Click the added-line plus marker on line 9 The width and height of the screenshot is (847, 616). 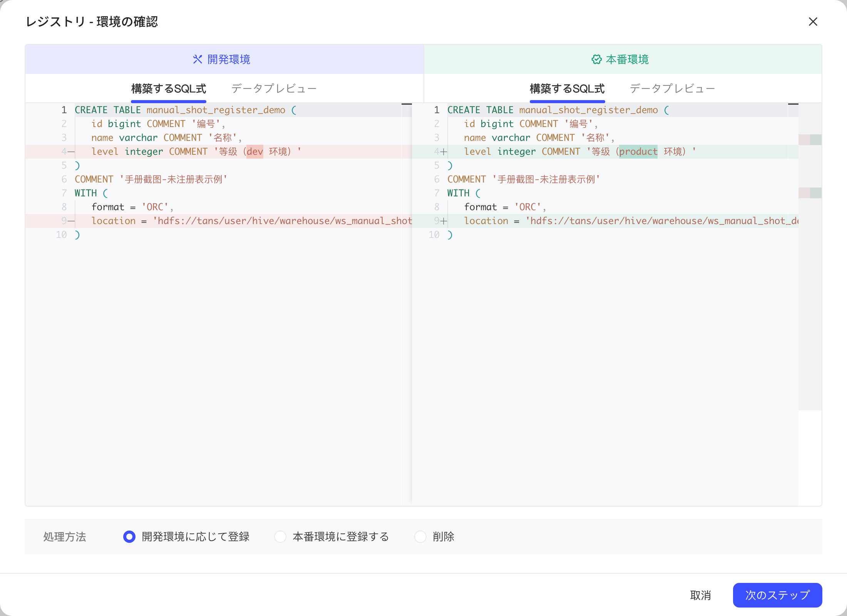point(444,221)
